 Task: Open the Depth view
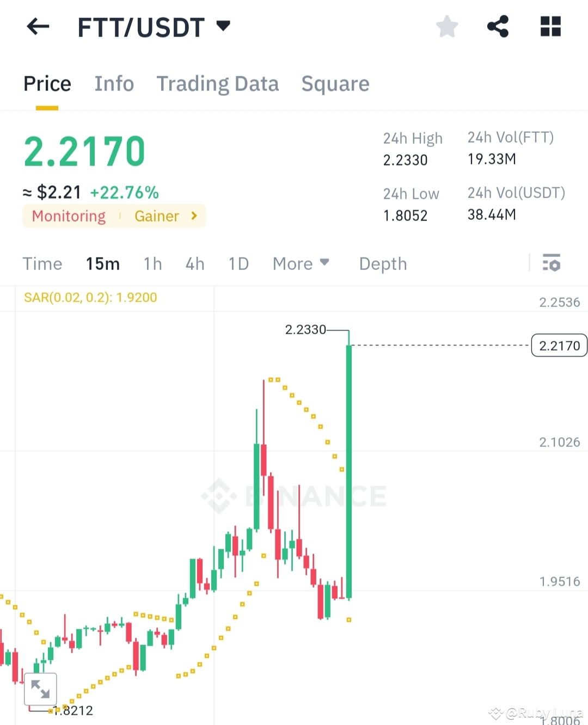383,263
